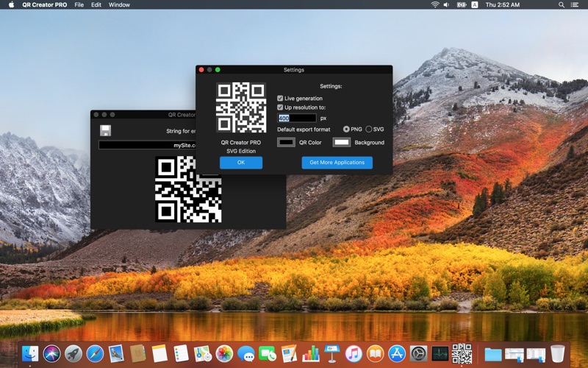Open the File menu
588x368 pixels.
79,5
